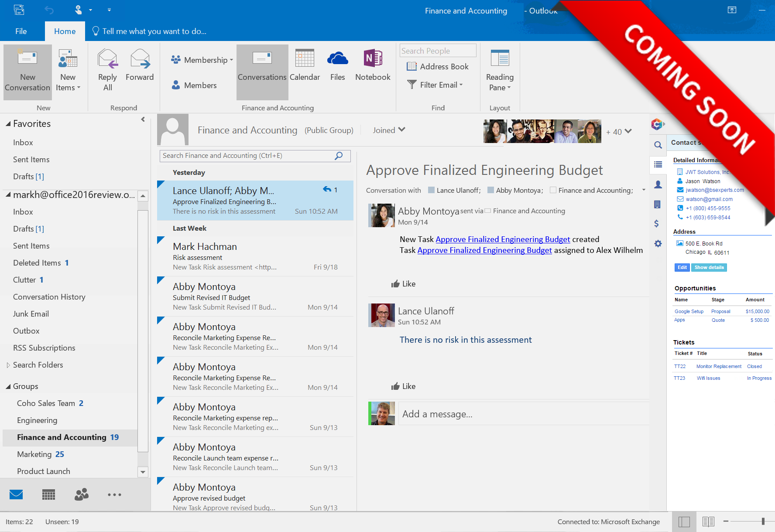Select the Conversations ribbon button
Viewport: 775px width, 532px height.
[262, 72]
